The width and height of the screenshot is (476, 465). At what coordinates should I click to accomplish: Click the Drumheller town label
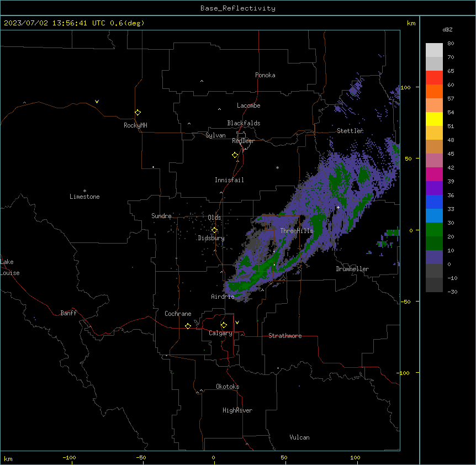click(352, 269)
